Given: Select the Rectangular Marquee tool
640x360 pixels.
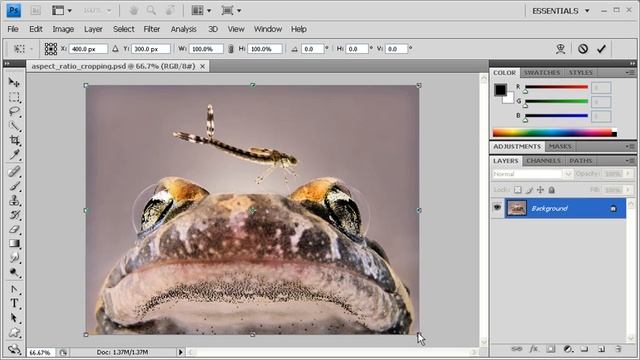Looking at the screenshot, I should tap(14, 97).
